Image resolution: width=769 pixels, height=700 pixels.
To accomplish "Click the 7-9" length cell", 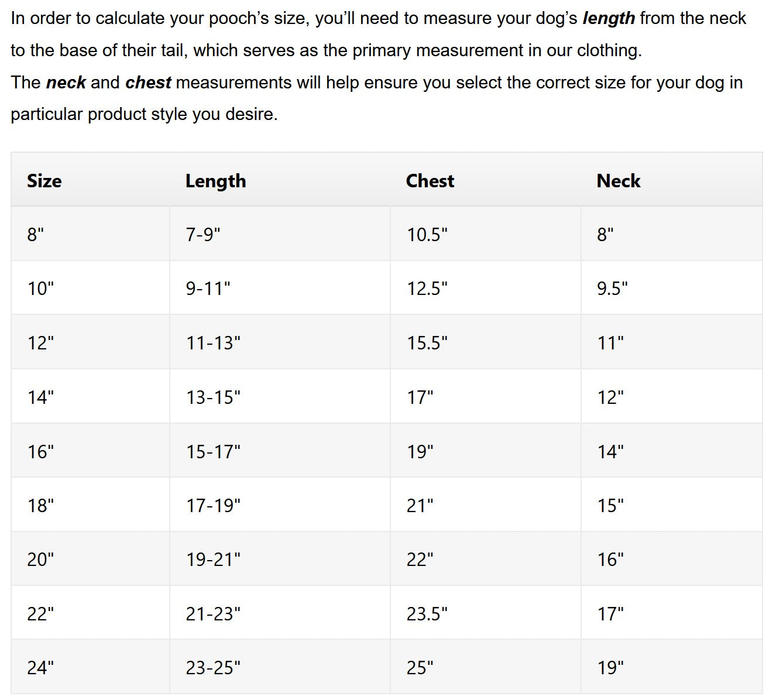I will click(203, 235).
